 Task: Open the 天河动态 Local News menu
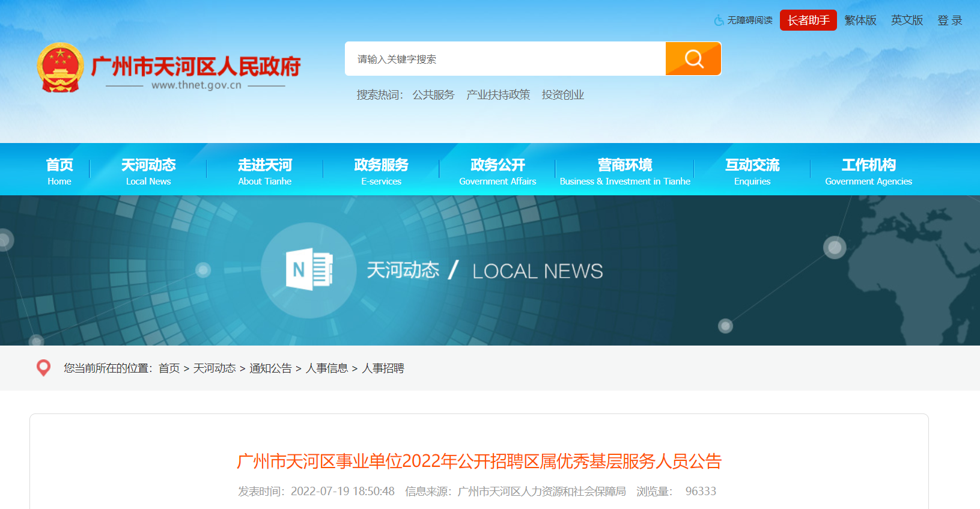click(x=148, y=171)
